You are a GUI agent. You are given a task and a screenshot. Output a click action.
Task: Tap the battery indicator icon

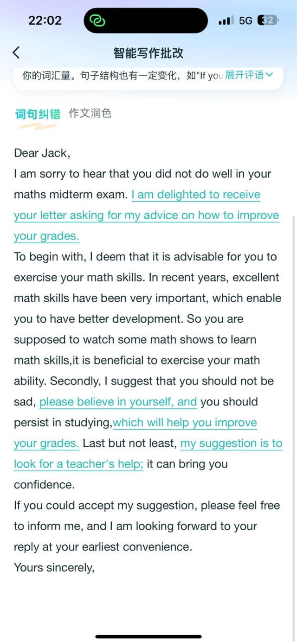point(269,20)
